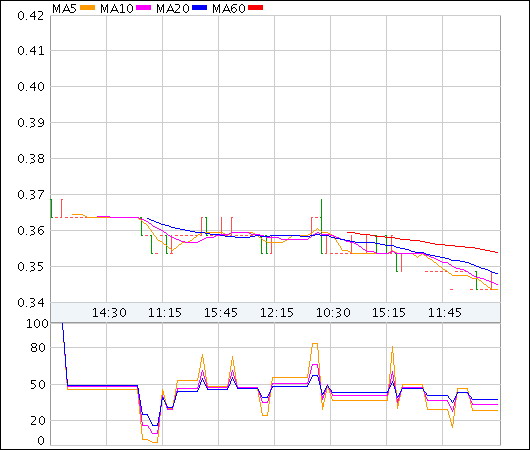Click the red MA60 legend swatch

(256, 8)
